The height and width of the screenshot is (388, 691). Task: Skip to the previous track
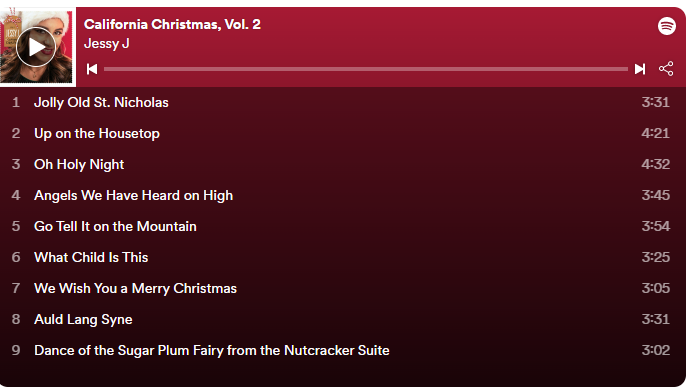(92, 69)
